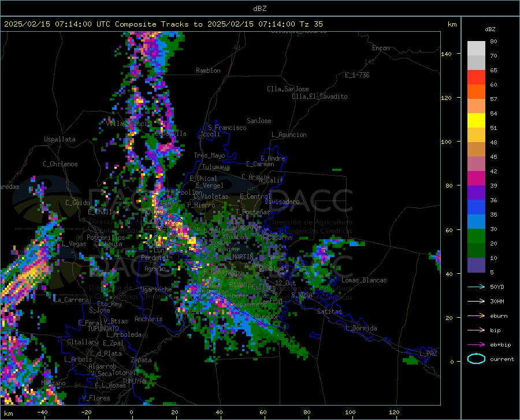Viewport: 520px width, 420px height.
Task: Click the Ugarteche map label
Action: (156, 289)
